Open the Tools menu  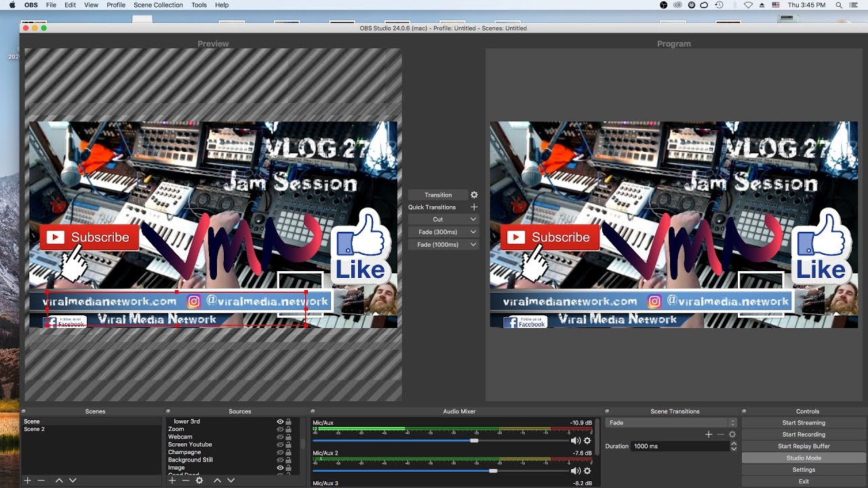199,5
